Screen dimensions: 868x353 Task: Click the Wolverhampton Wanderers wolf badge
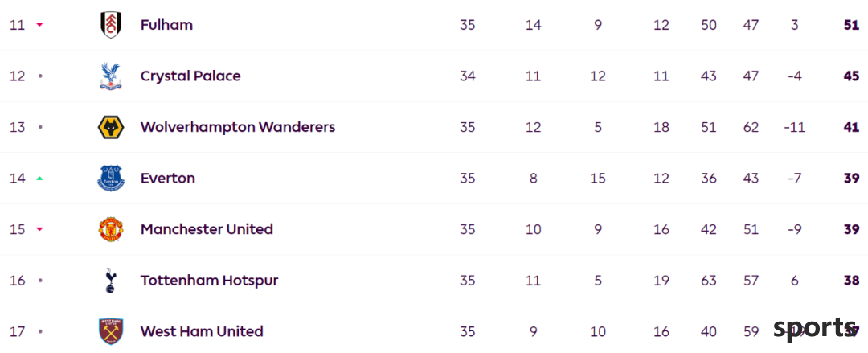pyautogui.click(x=111, y=128)
